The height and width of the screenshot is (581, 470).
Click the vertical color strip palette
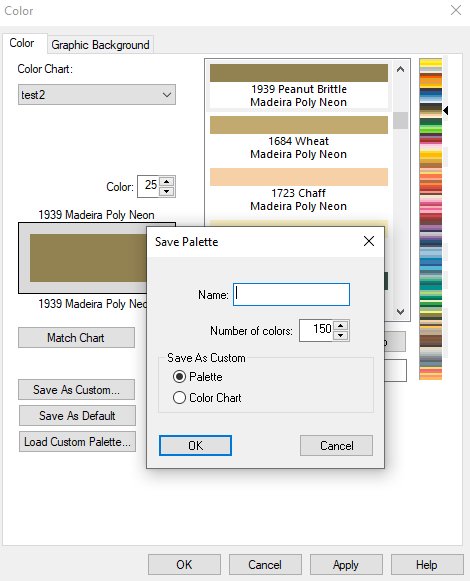click(431, 219)
